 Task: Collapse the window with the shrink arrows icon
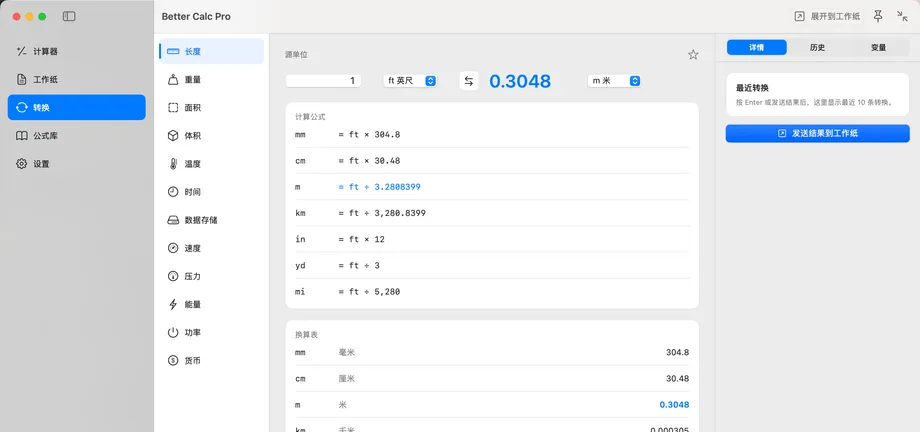click(x=902, y=16)
